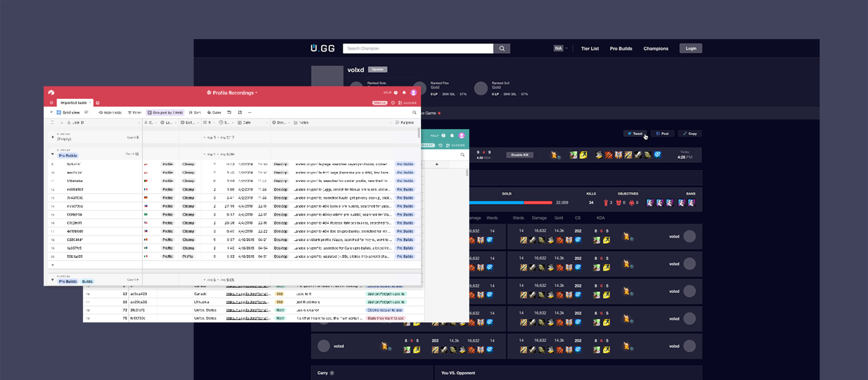The width and height of the screenshot is (868, 380).
Task: Open Hide fields menu
Action: click(x=110, y=113)
